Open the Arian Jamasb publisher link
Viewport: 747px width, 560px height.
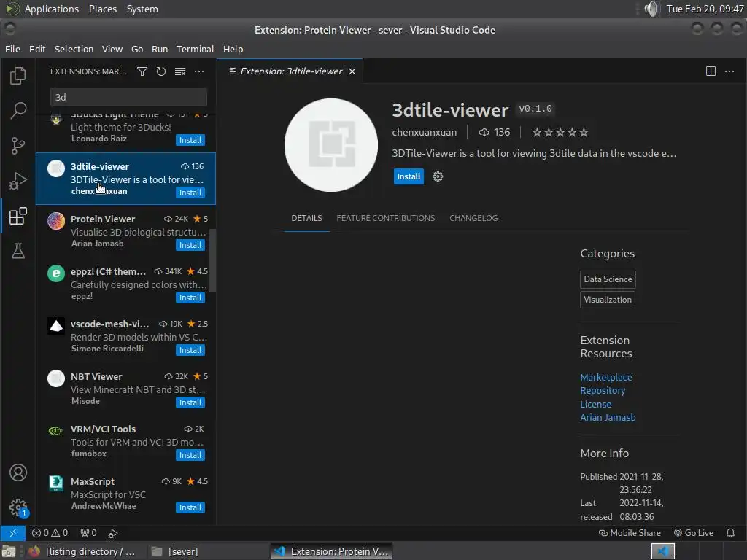(608, 418)
